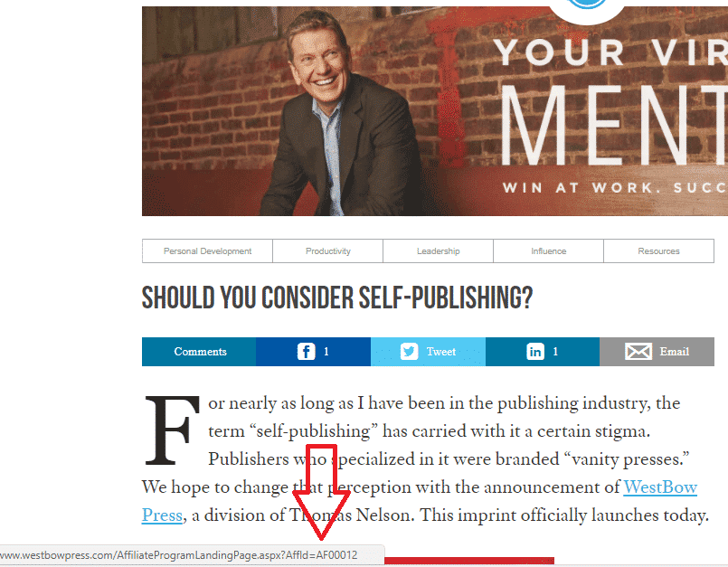This screenshot has width=728, height=567.
Task: Click the Email envelope icon
Action: coord(638,352)
